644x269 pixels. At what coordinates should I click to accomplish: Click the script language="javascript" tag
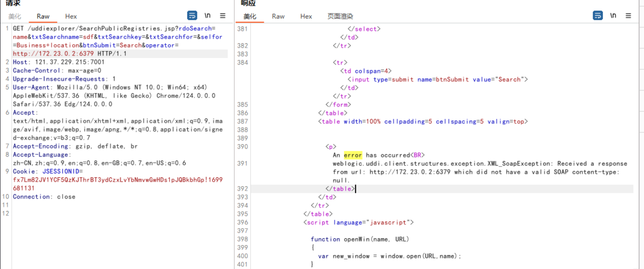coord(359,222)
